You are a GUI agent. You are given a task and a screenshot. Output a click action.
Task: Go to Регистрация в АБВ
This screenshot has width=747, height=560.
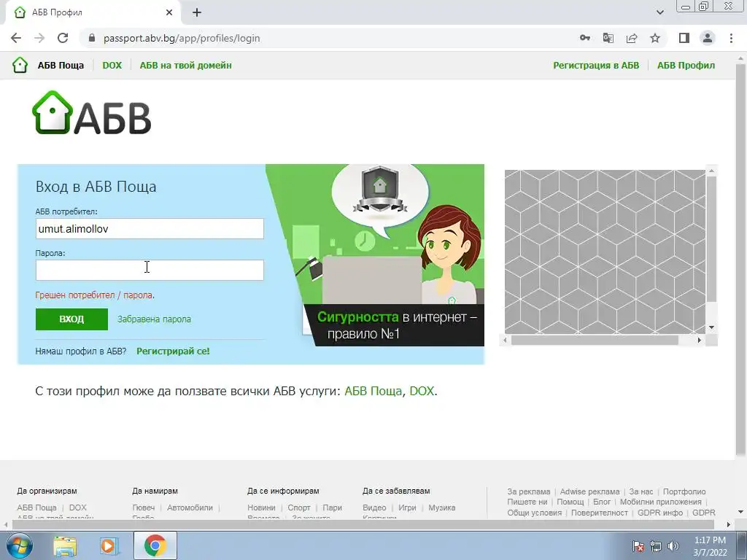[x=596, y=65]
